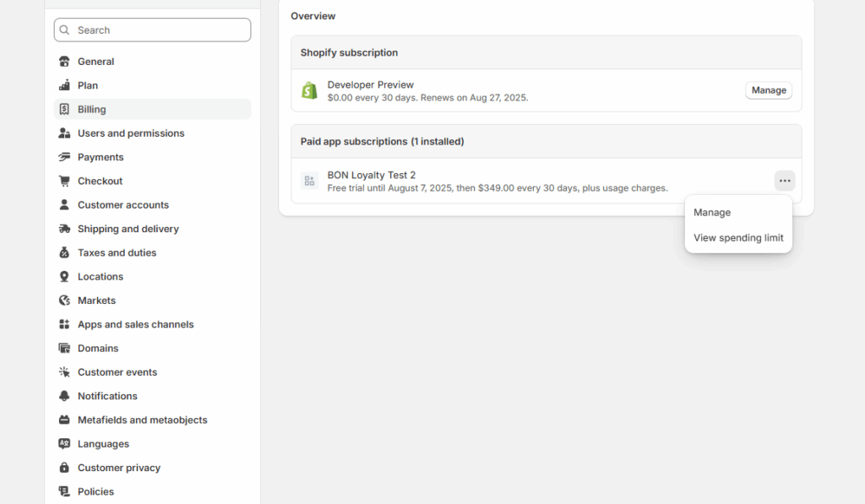The image size is (865, 504).
Task: Open the three-dot menu for BON Loyalty
Action: pyautogui.click(x=785, y=181)
